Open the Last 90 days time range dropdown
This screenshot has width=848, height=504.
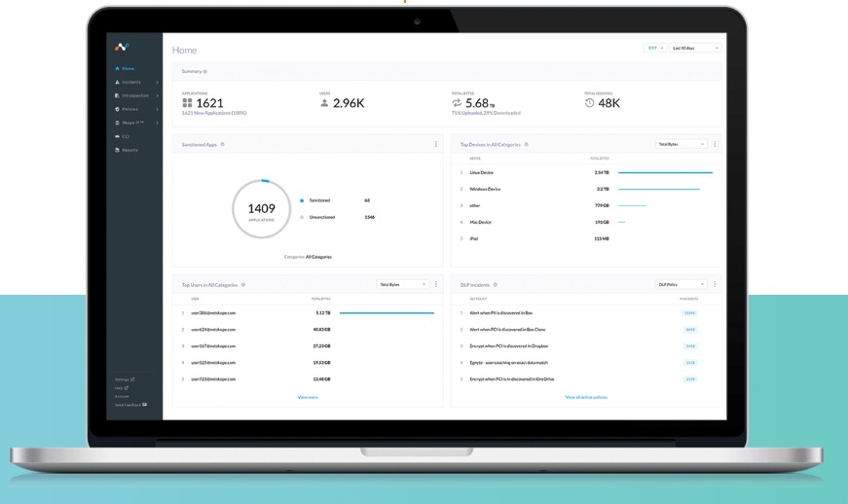[695, 48]
